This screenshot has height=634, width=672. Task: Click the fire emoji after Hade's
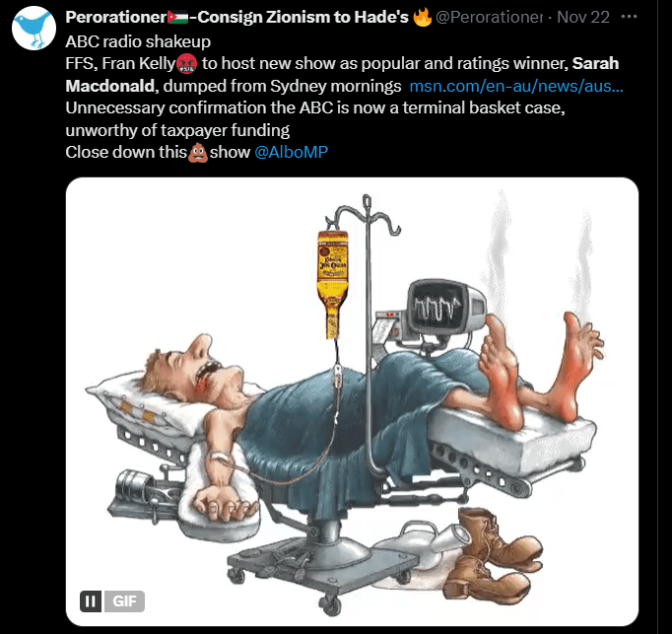(423, 19)
